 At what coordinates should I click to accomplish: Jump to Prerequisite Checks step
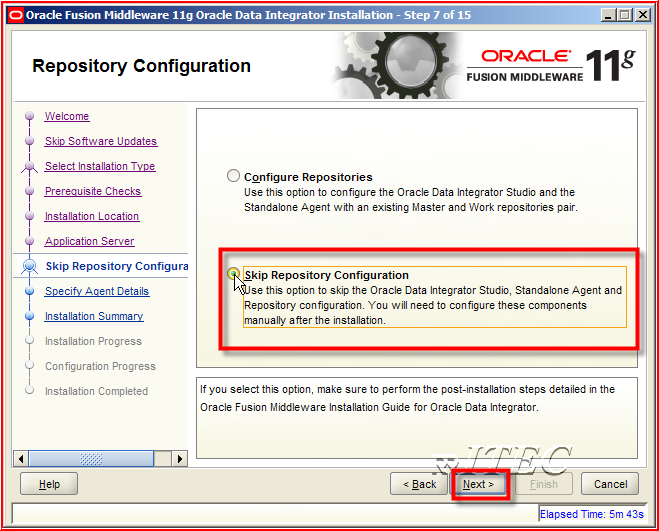[93, 191]
